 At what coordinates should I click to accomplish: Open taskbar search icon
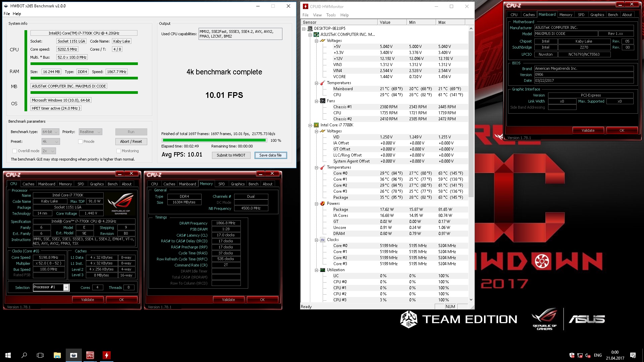pos(24,355)
